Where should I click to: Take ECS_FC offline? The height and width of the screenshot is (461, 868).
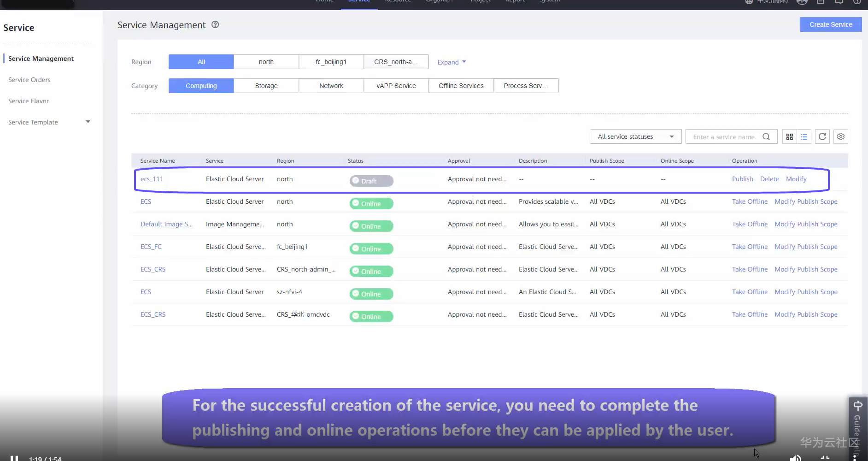tap(750, 247)
